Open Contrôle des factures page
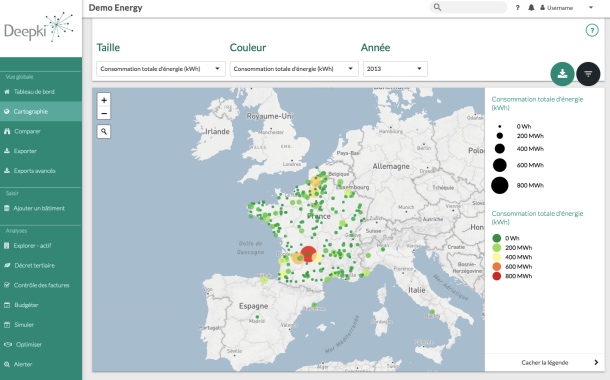This screenshot has height=380, width=610. point(41,285)
